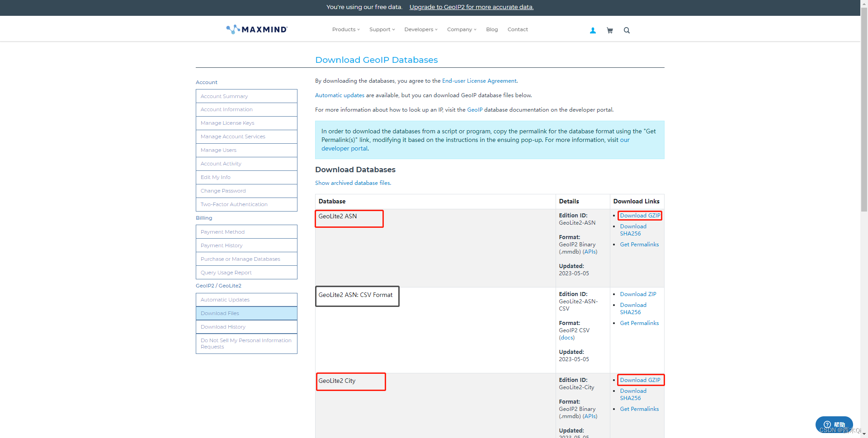The width and height of the screenshot is (868, 438).
Task: Open the help chat bubble
Action: tap(834, 424)
